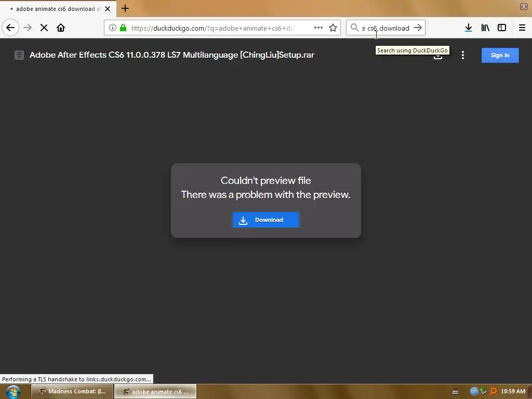Click the green secure connection padlock
The height and width of the screenshot is (399, 532).
[123, 28]
